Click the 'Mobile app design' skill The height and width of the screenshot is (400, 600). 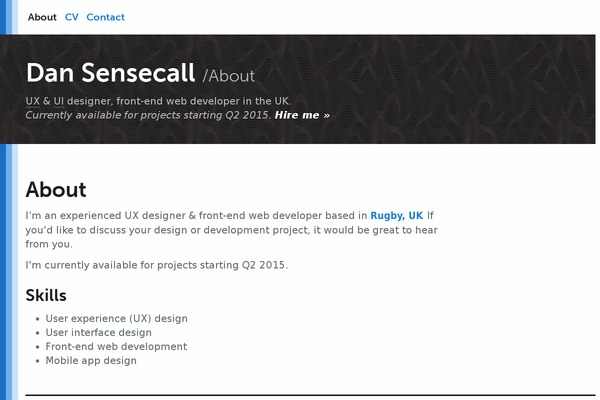[x=91, y=361]
